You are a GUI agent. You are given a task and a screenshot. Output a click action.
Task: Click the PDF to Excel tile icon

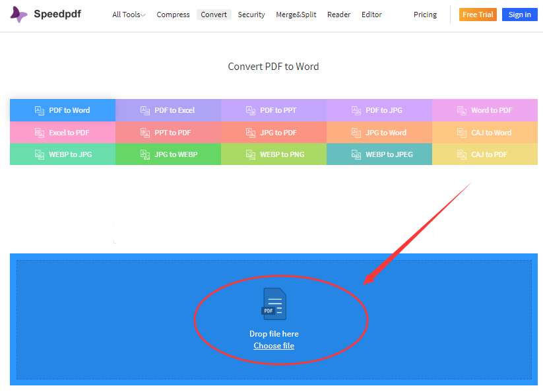(145, 110)
